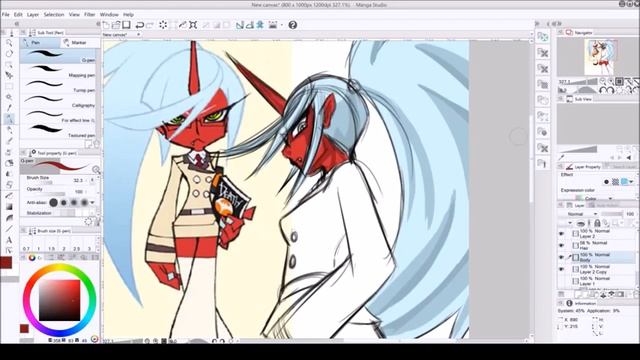Click the lock layer padlock icon
The width and height of the screenshot is (640, 360).
597,223
